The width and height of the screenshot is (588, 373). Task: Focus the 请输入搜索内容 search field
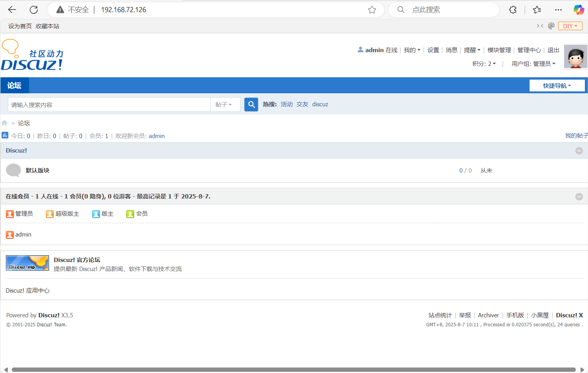coord(109,104)
